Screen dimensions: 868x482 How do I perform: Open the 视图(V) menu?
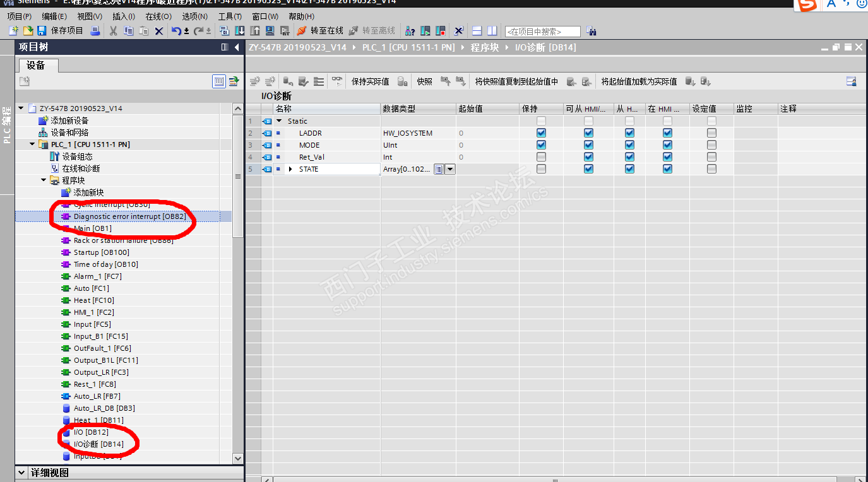(x=90, y=16)
